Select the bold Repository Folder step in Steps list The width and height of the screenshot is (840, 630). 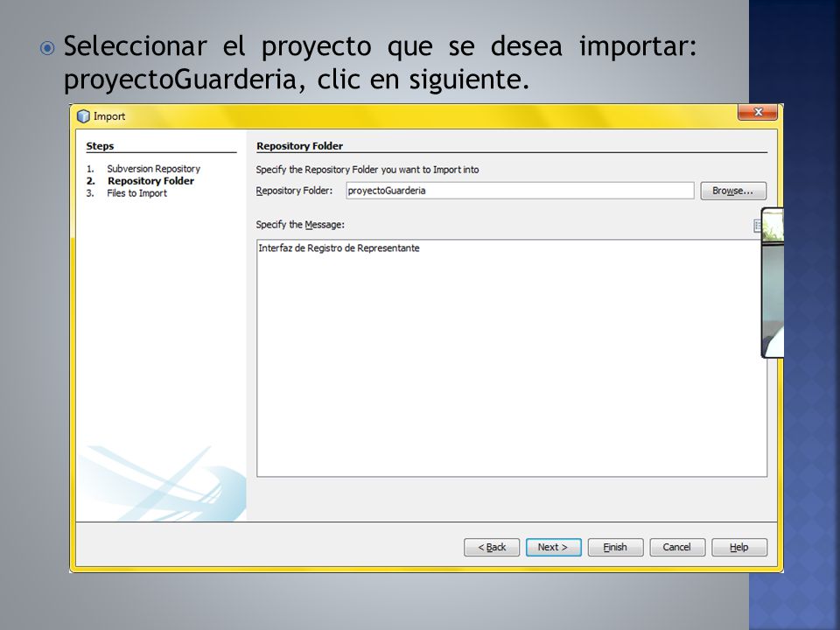click(x=150, y=181)
